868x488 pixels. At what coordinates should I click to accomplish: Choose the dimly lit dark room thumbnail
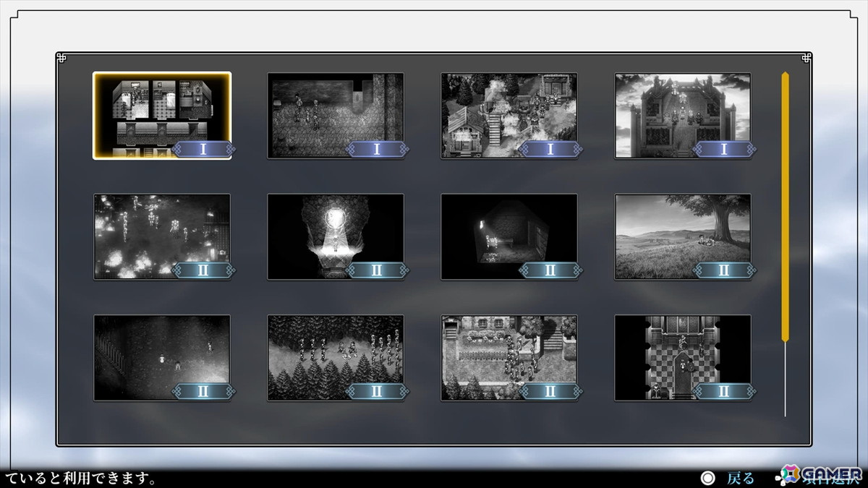point(509,236)
